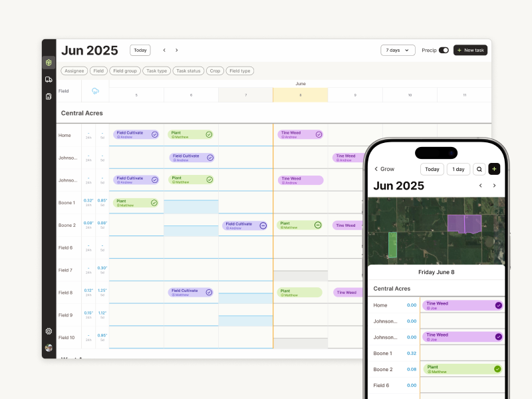The width and height of the screenshot is (532, 399).
Task: Select the green Plant task chip for Matthew
Action: pyautogui.click(x=191, y=134)
